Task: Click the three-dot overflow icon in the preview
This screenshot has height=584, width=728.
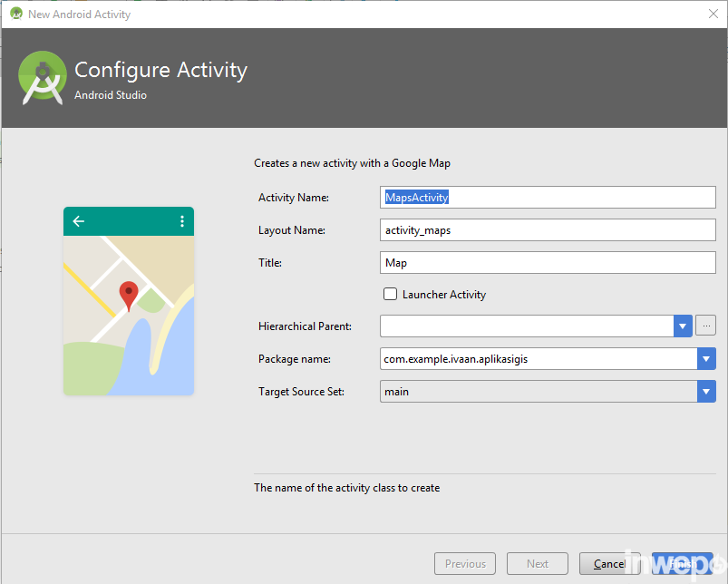Action: pyautogui.click(x=182, y=221)
